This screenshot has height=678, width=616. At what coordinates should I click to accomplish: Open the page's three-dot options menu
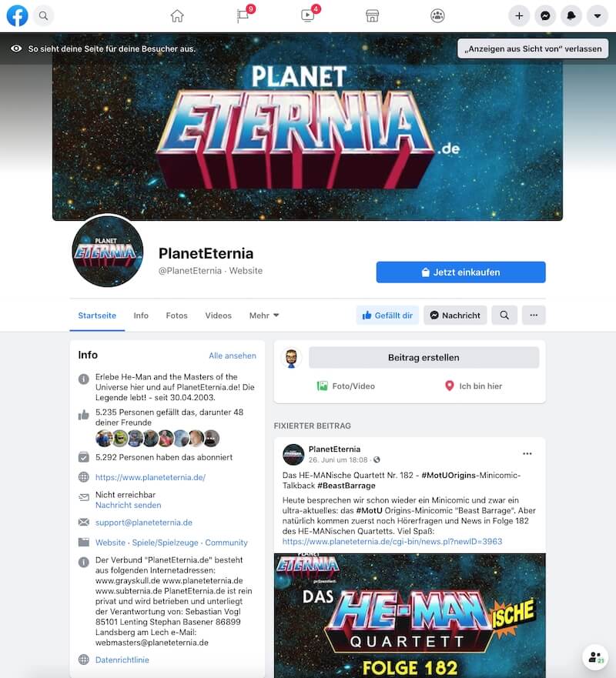click(x=534, y=316)
